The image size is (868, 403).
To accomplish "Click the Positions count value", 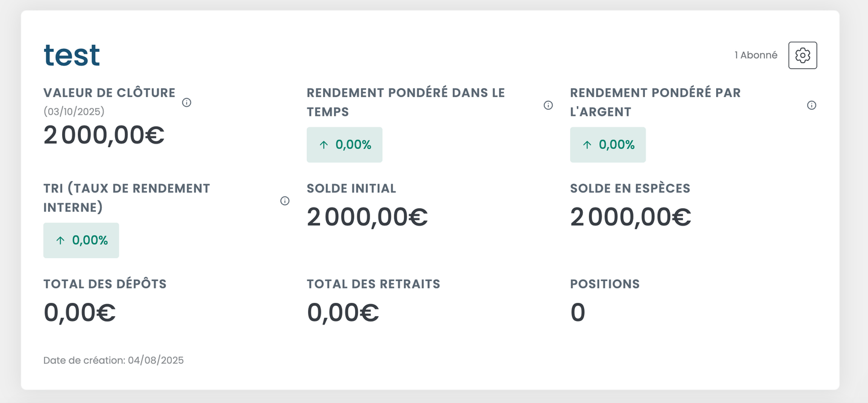I will pyautogui.click(x=577, y=313).
